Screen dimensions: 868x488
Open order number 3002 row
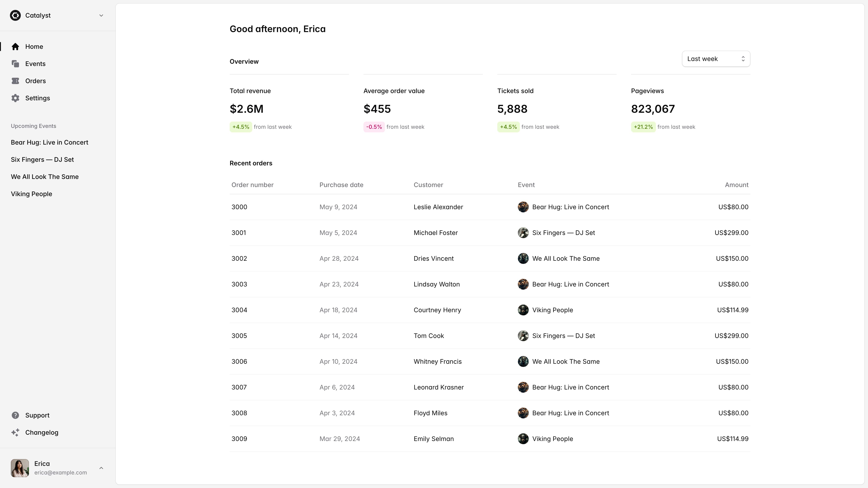[239, 259]
